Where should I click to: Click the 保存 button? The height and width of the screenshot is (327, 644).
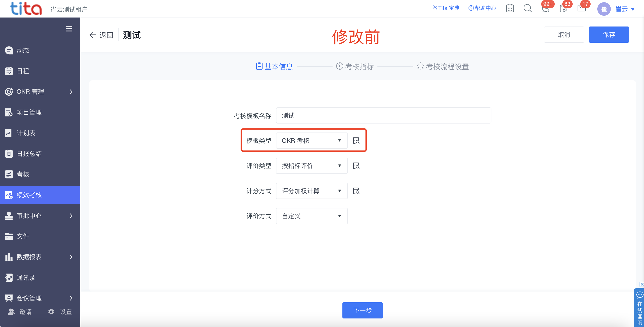[609, 35]
